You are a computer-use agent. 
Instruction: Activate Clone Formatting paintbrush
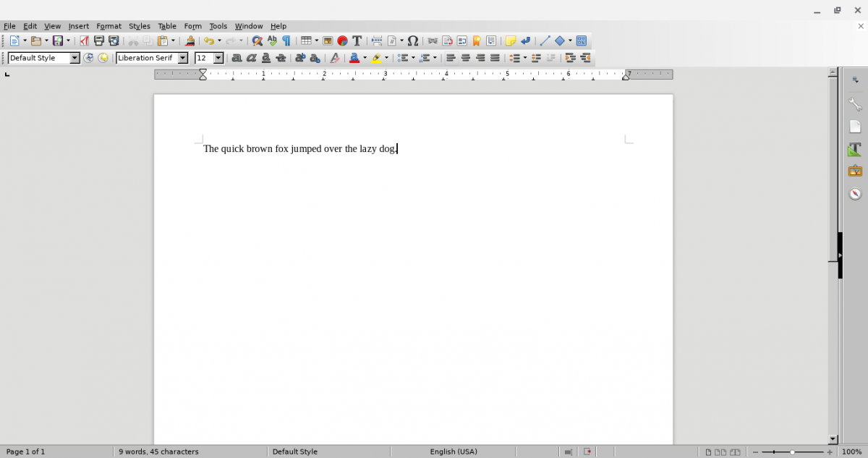(190, 41)
